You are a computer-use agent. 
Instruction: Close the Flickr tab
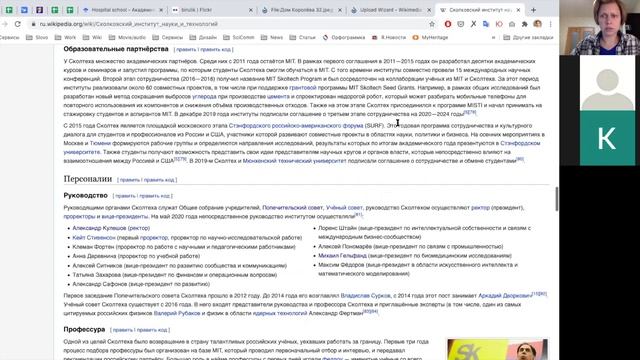[251, 10]
